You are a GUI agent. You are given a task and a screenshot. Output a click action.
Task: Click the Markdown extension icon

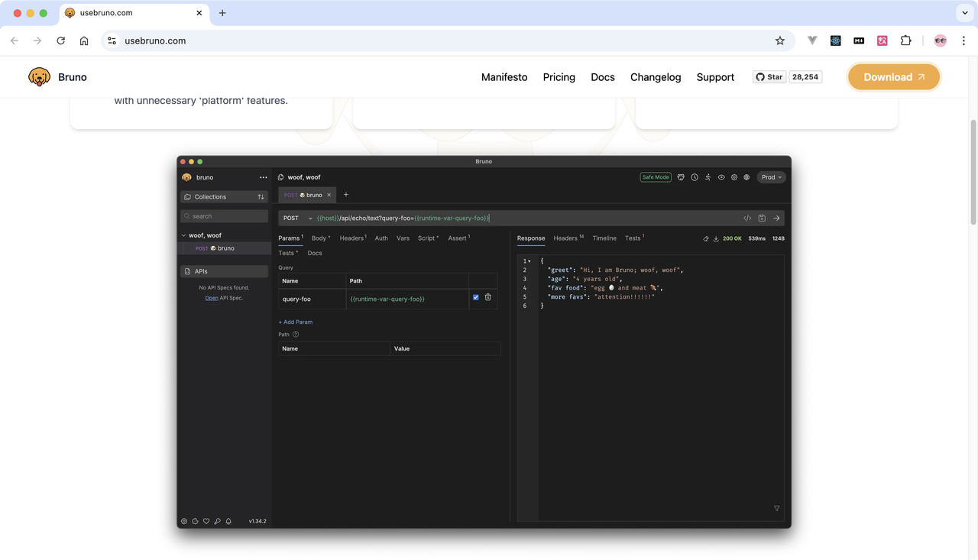pyautogui.click(x=859, y=40)
